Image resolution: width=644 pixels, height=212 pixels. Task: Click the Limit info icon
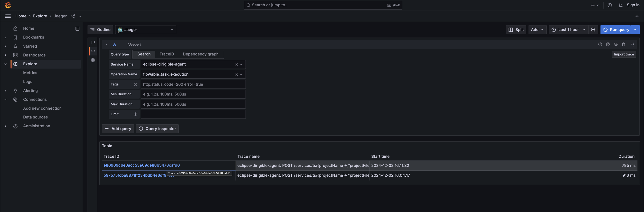[136, 114]
